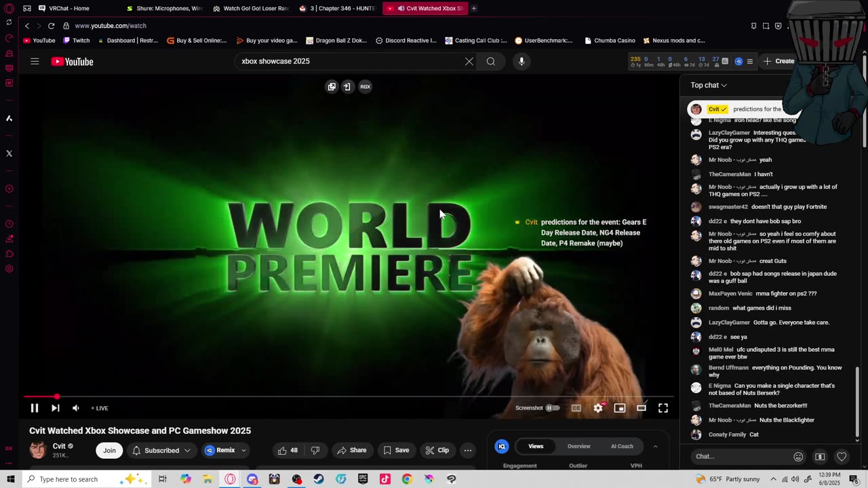Open the extension stats menu lines icon

coord(749,62)
